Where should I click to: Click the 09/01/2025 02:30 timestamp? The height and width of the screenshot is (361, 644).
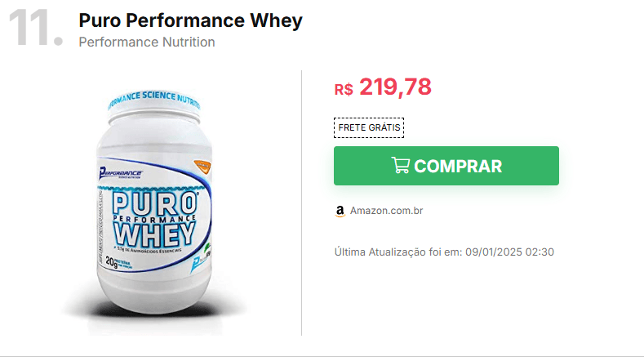pyautogui.click(x=509, y=252)
